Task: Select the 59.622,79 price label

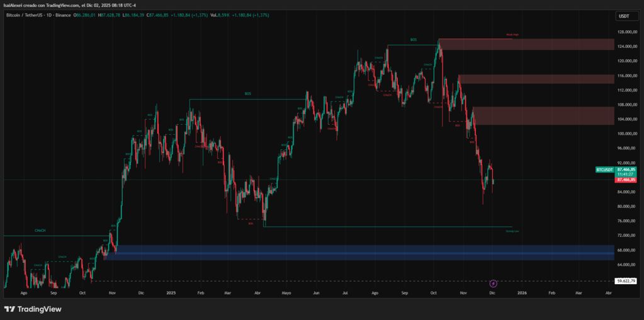Action: pos(627,281)
